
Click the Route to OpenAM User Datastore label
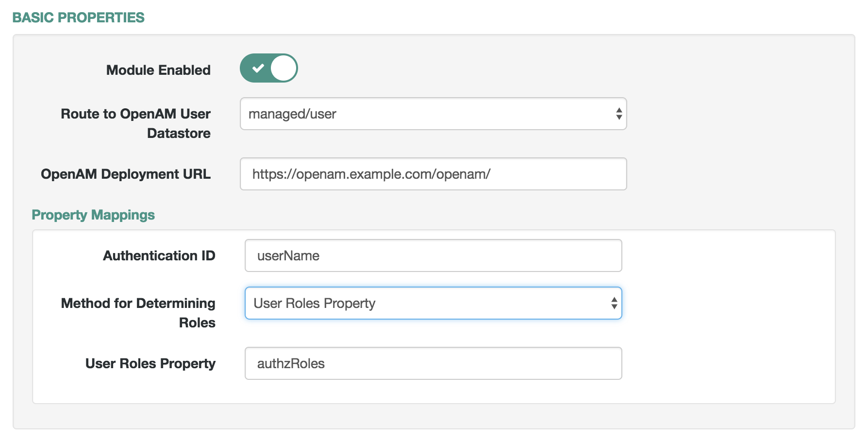click(136, 123)
